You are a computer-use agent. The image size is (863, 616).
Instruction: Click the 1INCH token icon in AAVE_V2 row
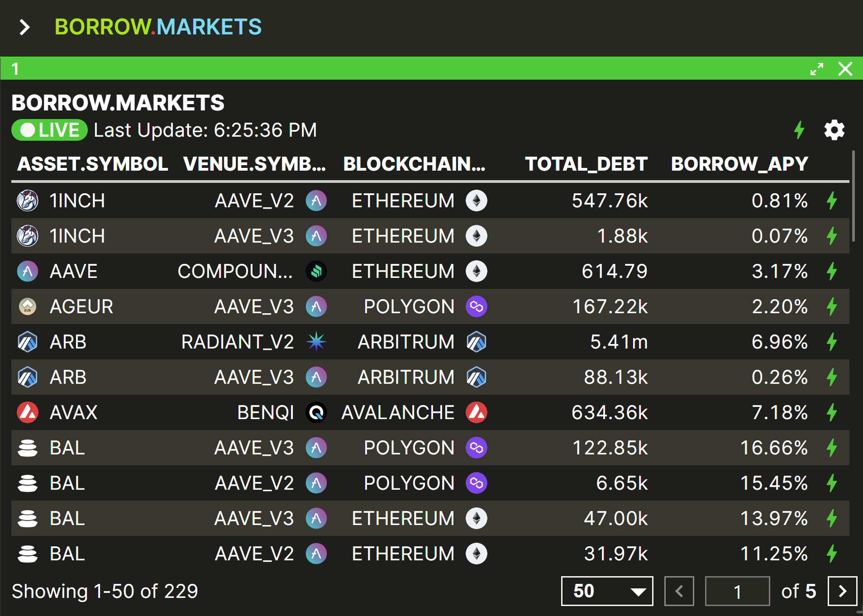point(28,201)
